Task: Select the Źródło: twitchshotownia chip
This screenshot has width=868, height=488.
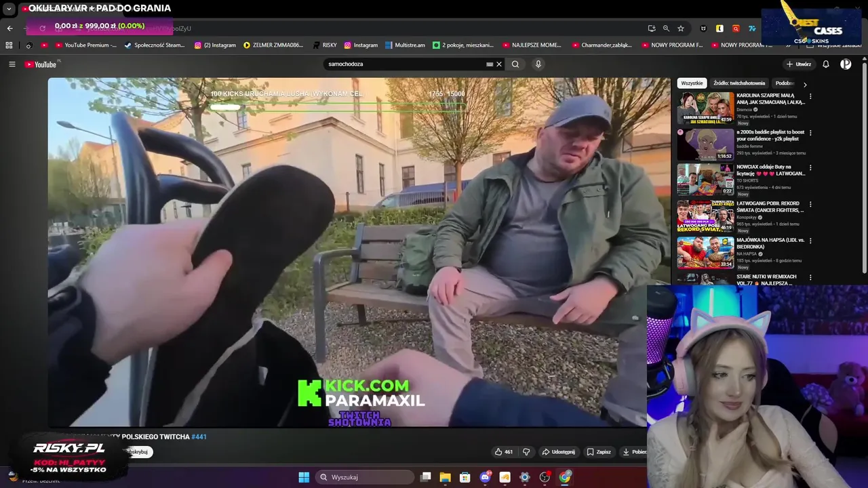Action: pyautogui.click(x=739, y=83)
